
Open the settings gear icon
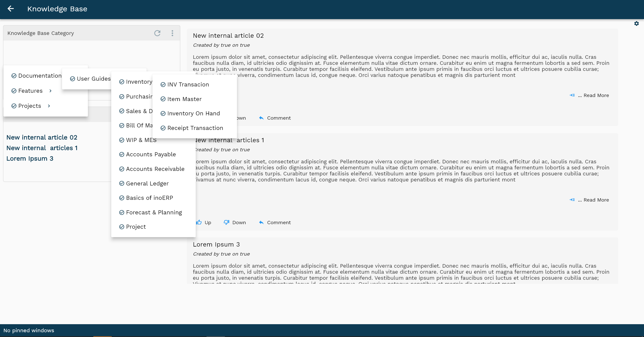pyautogui.click(x=636, y=24)
